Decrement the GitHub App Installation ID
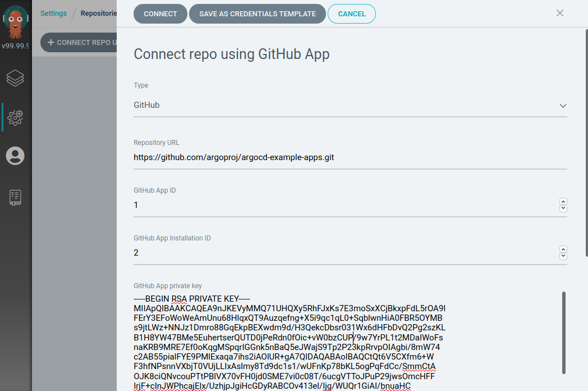588x391 pixels. tap(563, 257)
